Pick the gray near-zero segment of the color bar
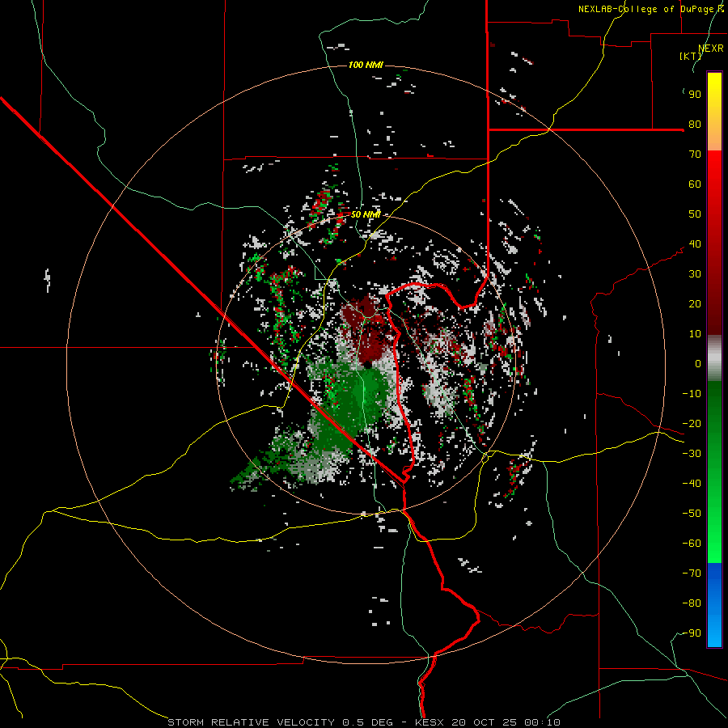 tap(714, 358)
